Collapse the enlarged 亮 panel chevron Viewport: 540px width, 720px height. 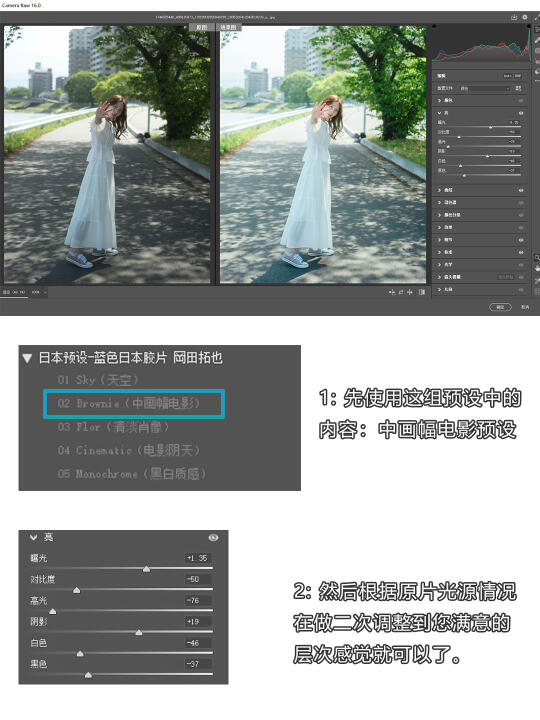pos(34,537)
